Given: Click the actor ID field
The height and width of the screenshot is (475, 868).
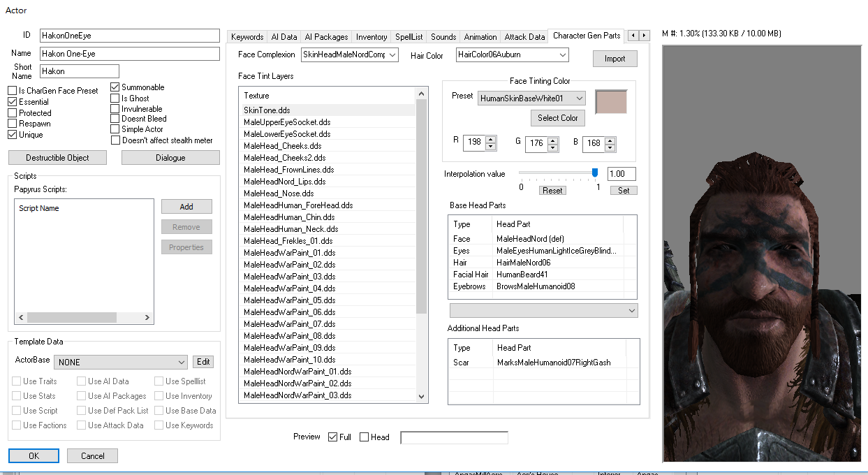Looking at the screenshot, I should click(129, 36).
